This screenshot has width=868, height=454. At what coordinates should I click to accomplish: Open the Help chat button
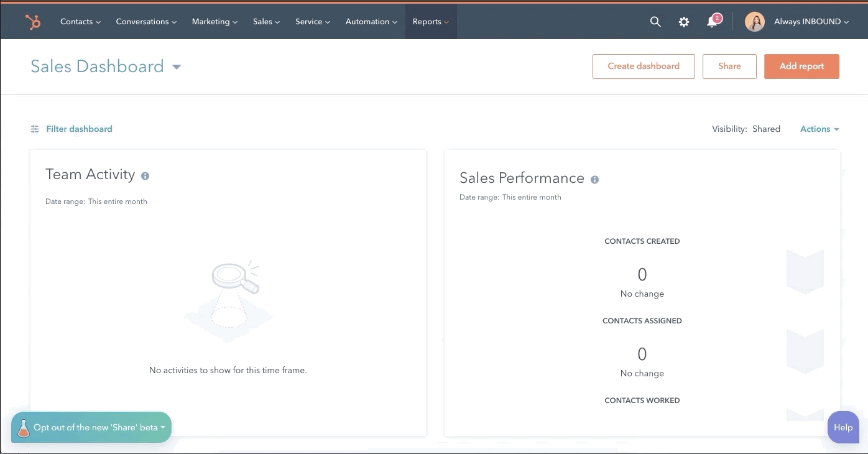coord(843,427)
